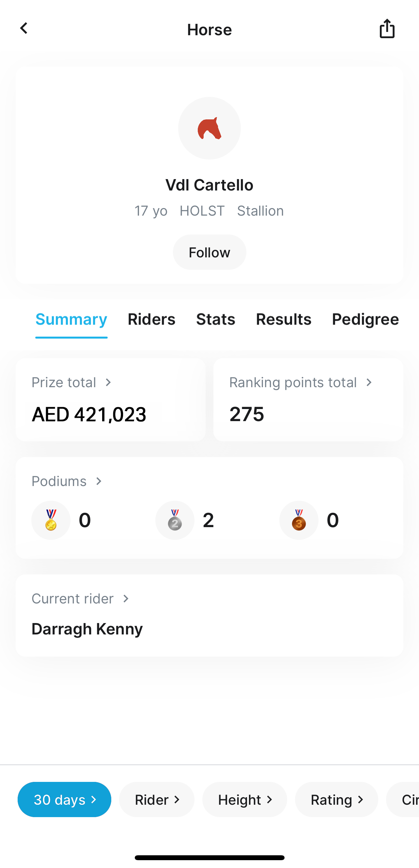This screenshot has width=419, height=868.
Task: Open the Stats tab
Action: [x=215, y=319]
